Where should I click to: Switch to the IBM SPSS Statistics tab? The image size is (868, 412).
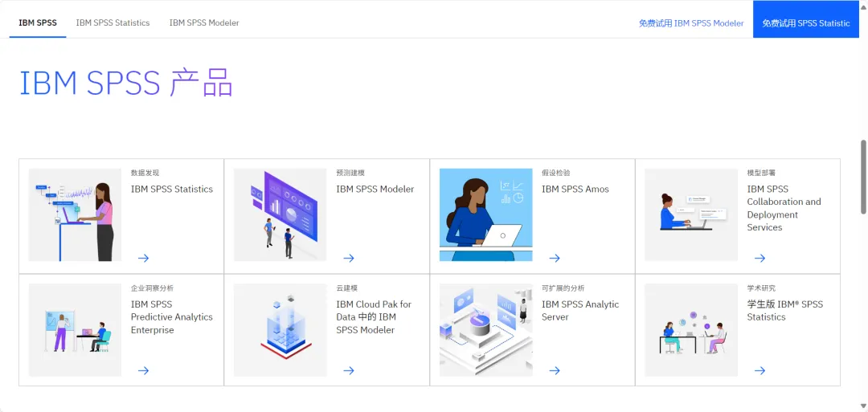pyautogui.click(x=113, y=22)
